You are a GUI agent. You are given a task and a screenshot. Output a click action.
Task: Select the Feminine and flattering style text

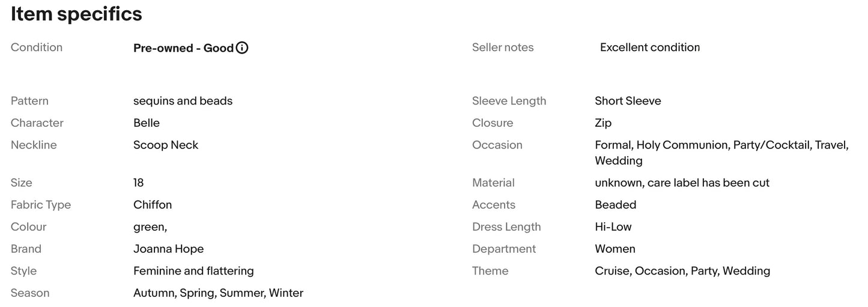coord(193,271)
